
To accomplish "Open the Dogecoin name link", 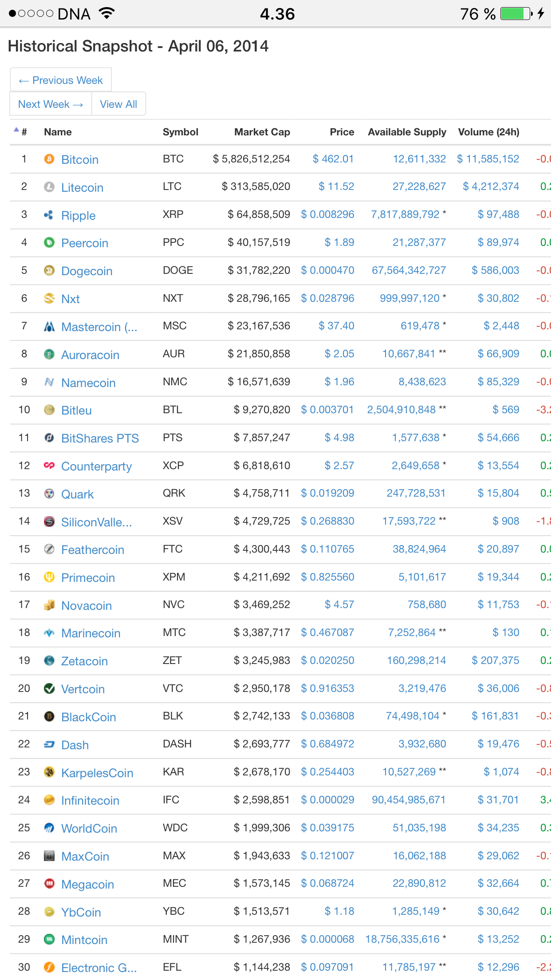I will (x=87, y=271).
